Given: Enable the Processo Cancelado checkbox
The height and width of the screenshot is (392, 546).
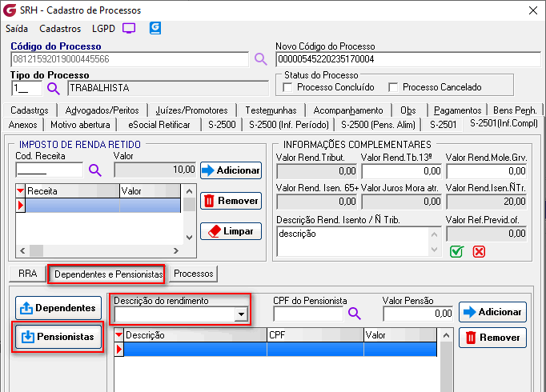Looking at the screenshot, I should click(x=393, y=87).
